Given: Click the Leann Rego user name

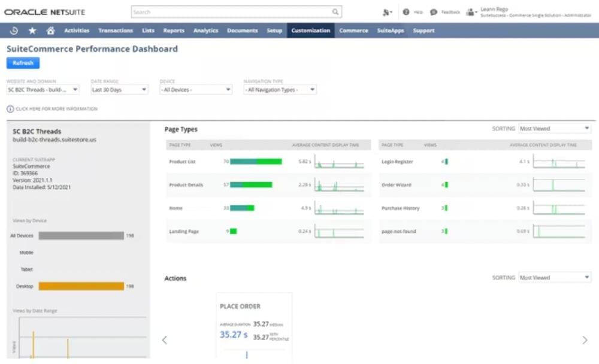Looking at the screenshot, I should 494,9.
